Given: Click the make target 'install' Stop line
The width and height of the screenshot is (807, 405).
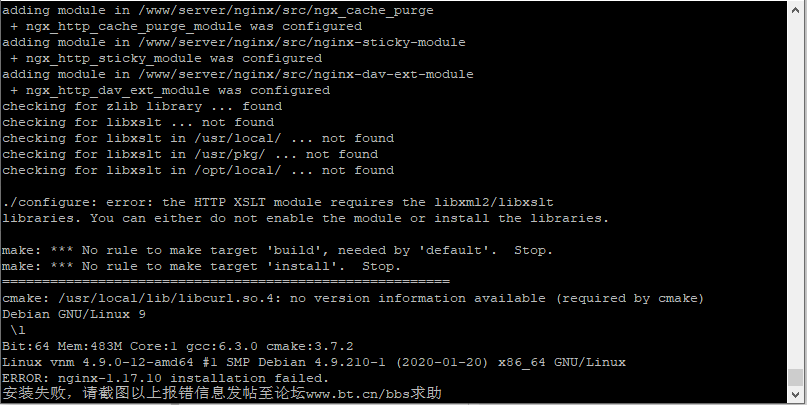Looking at the screenshot, I should pos(201,267).
